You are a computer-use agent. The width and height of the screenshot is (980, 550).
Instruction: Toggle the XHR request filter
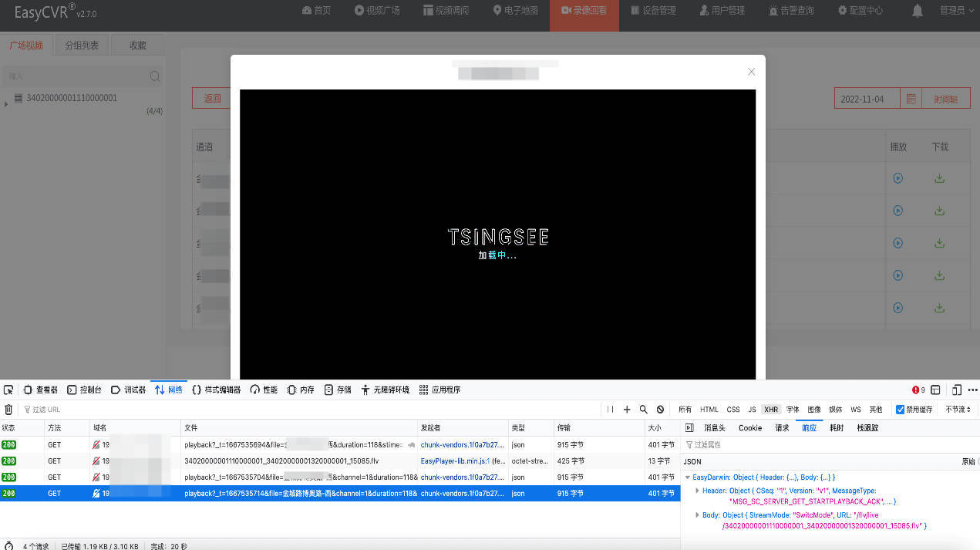coord(771,410)
